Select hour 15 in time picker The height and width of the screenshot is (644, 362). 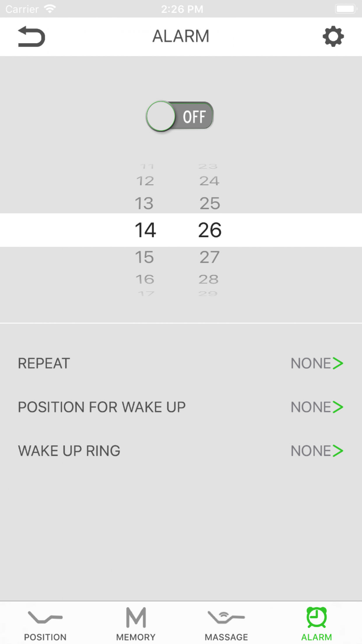pos(145,257)
